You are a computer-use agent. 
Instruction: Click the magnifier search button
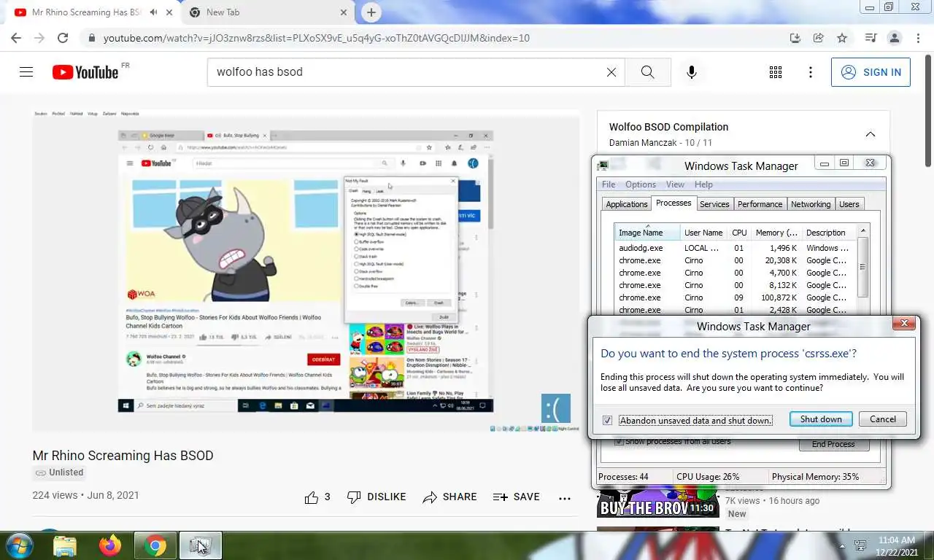click(647, 72)
